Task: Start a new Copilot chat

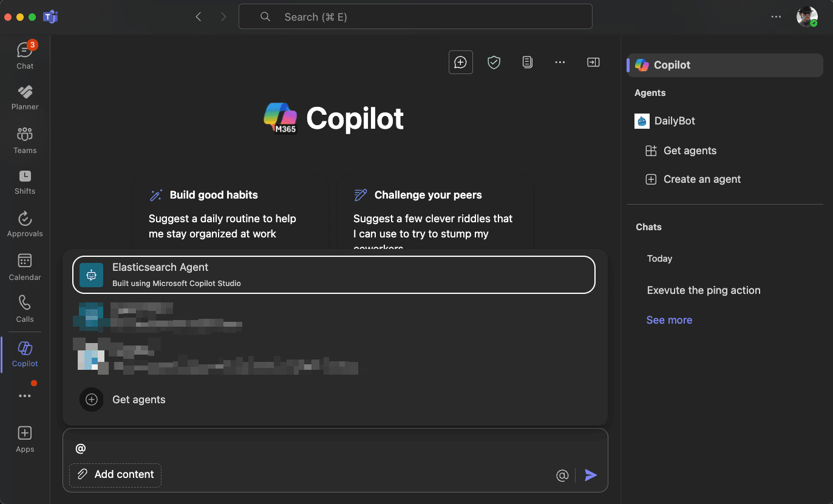Action: pyautogui.click(x=460, y=62)
